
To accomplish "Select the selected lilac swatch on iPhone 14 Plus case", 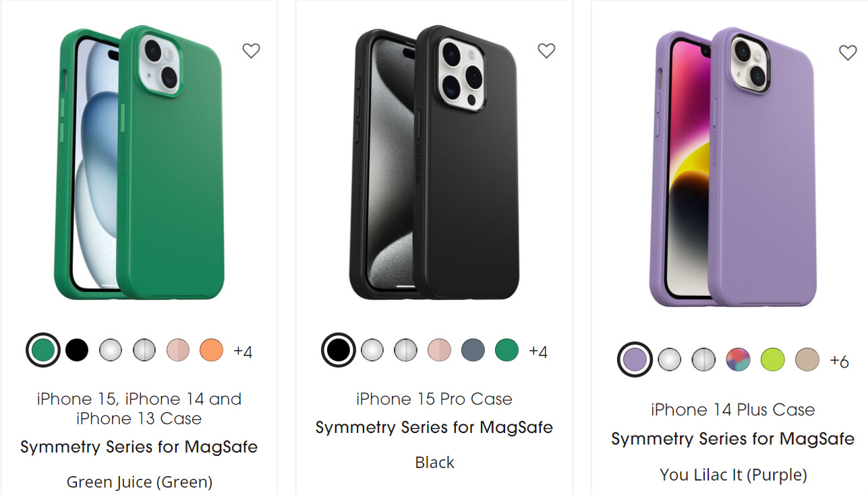I will [x=635, y=360].
